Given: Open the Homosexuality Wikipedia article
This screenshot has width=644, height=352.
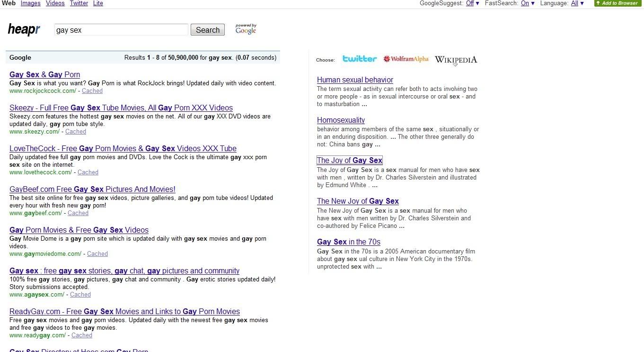Looking at the screenshot, I should (x=341, y=120).
